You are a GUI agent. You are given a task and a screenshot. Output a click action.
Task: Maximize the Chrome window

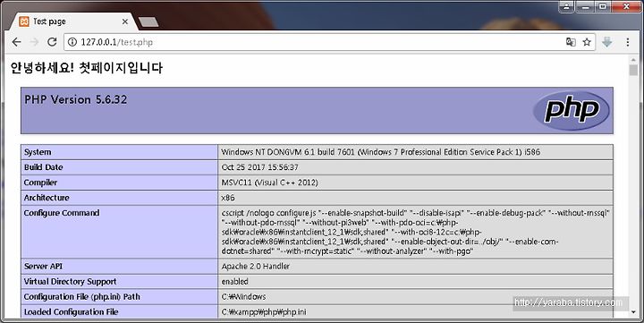(x=603, y=6)
